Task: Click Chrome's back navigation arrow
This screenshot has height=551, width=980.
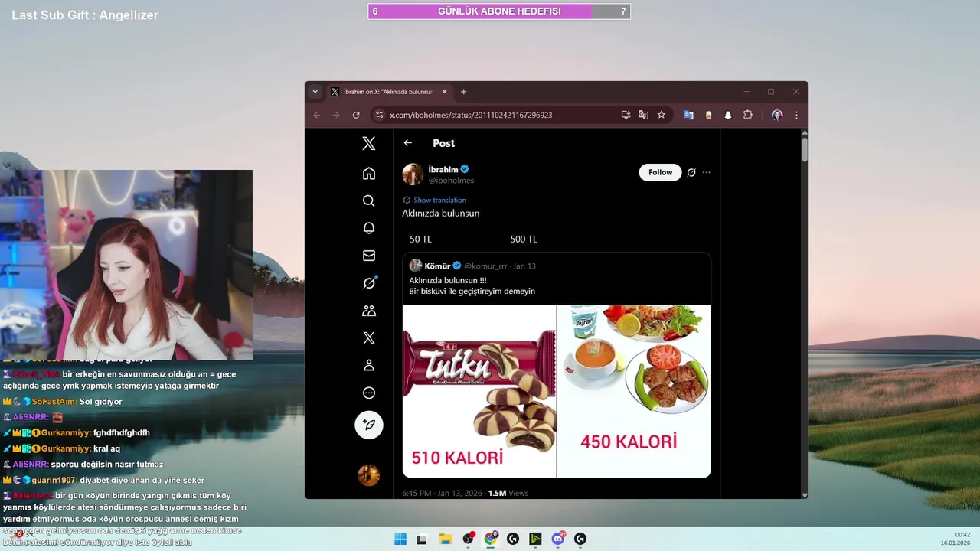Action: tap(317, 115)
